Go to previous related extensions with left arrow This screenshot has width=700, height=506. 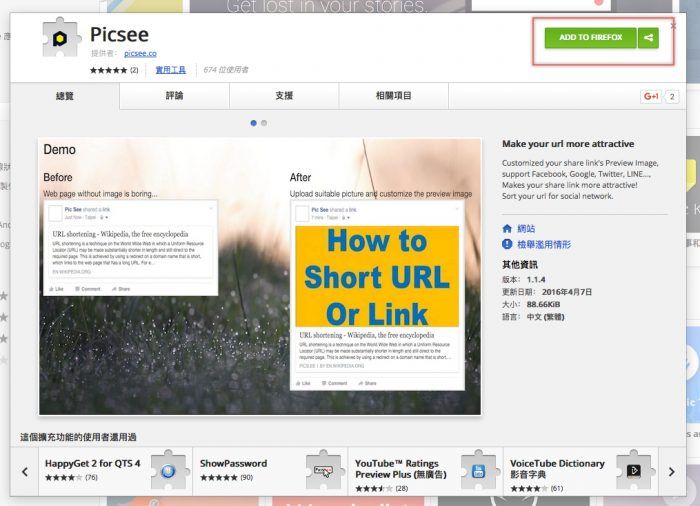(x=25, y=472)
